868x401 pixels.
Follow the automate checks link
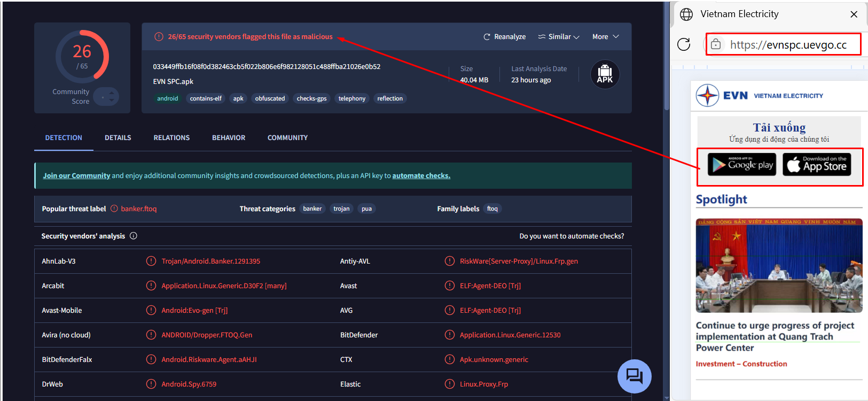point(421,176)
